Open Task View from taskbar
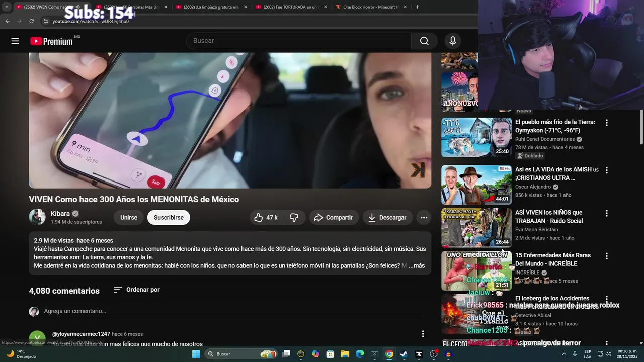The width and height of the screenshot is (644, 362). pos(286,354)
